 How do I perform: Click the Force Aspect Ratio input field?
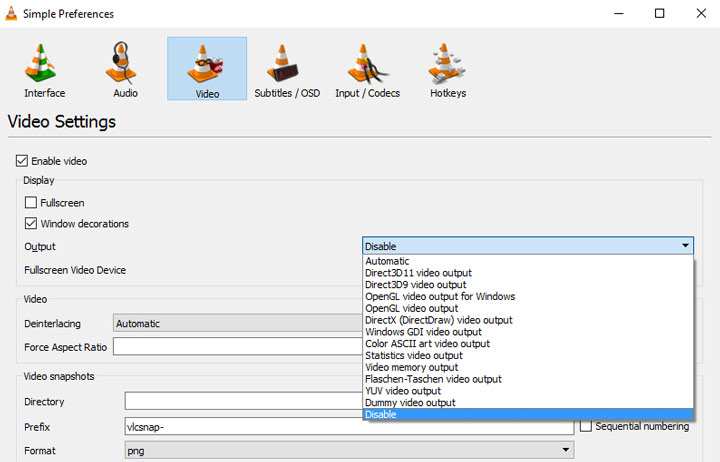click(x=238, y=347)
